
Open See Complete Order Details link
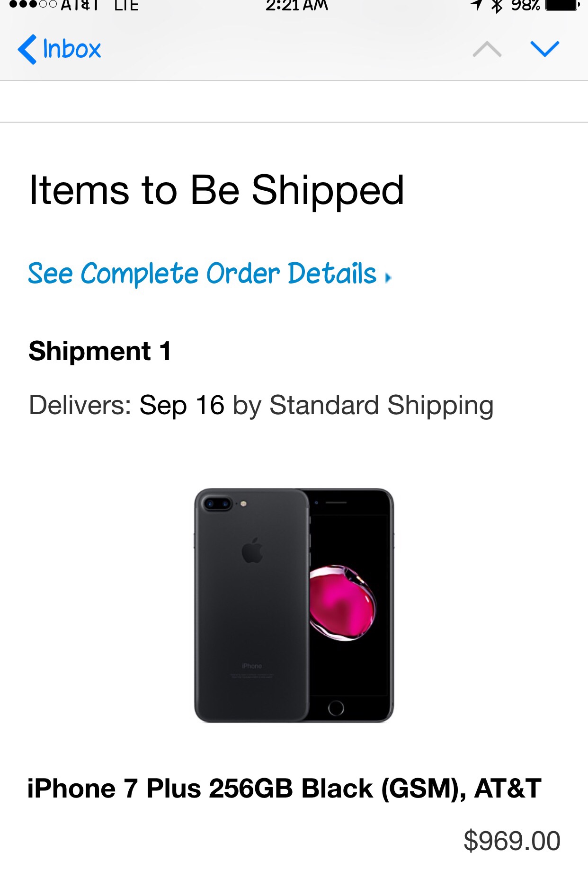(202, 274)
